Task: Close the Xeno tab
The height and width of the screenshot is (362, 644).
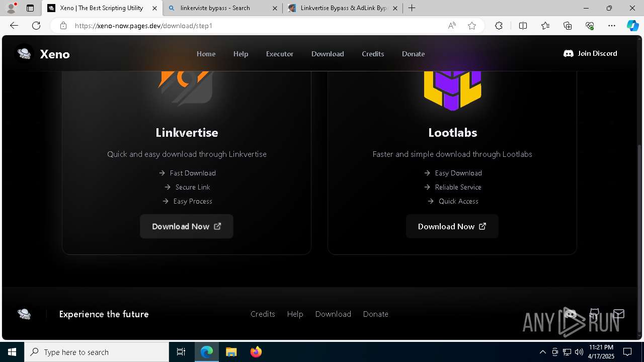Action: tap(155, 8)
